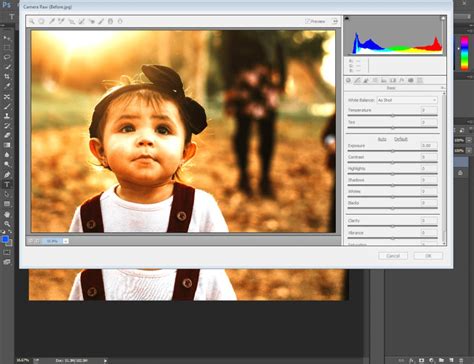Change screen mode in Photoshop toolbar
474x364 pixels.
tap(7, 262)
